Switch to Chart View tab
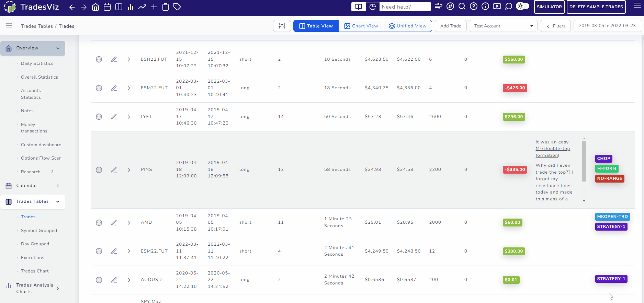The height and width of the screenshot is (303, 644). [361, 26]
